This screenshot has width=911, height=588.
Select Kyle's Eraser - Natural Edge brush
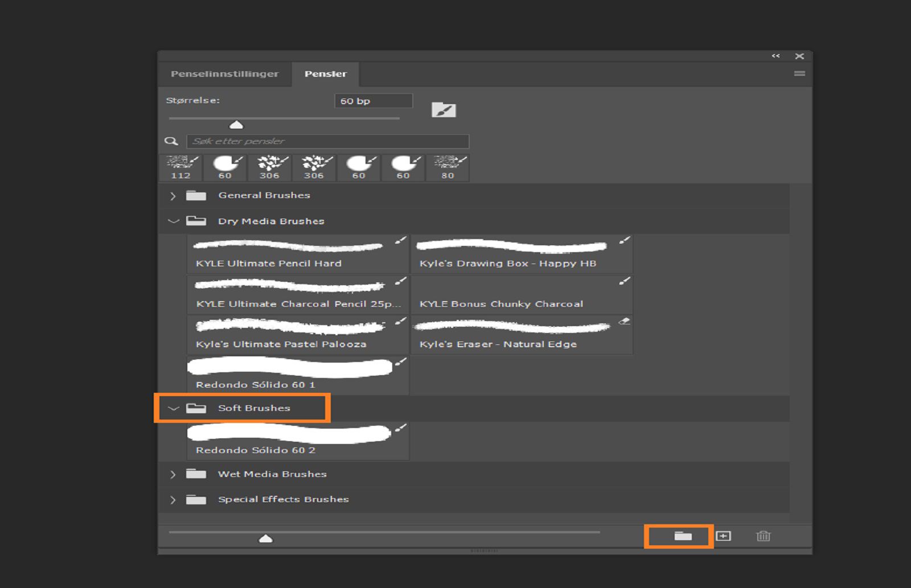pos(522,335)
